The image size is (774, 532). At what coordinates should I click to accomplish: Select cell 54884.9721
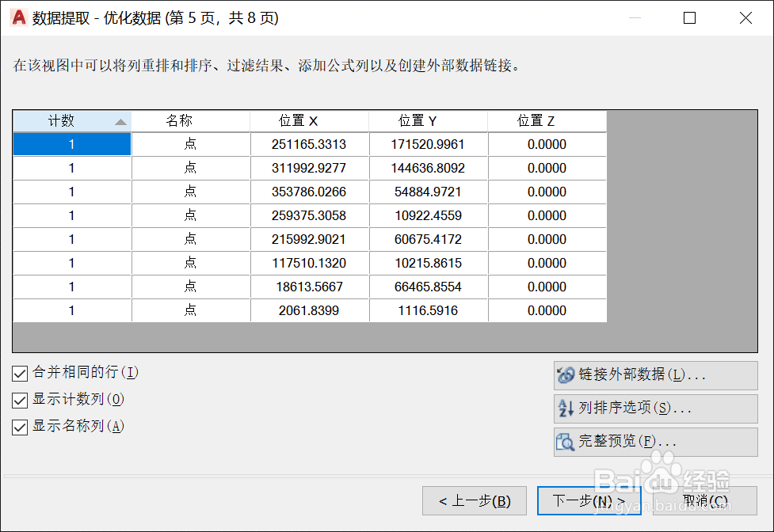(429, 192)
